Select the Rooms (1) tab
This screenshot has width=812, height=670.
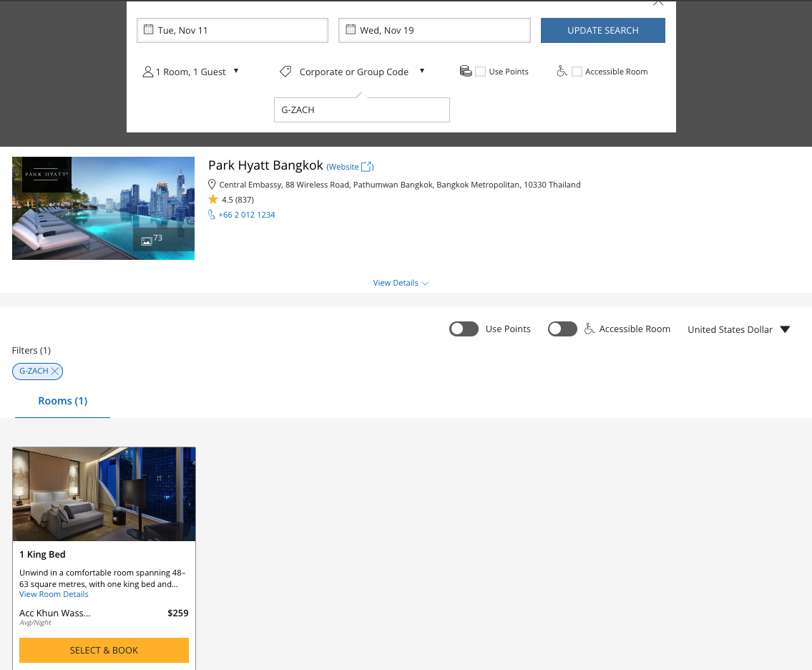click(x=63, y=401)
